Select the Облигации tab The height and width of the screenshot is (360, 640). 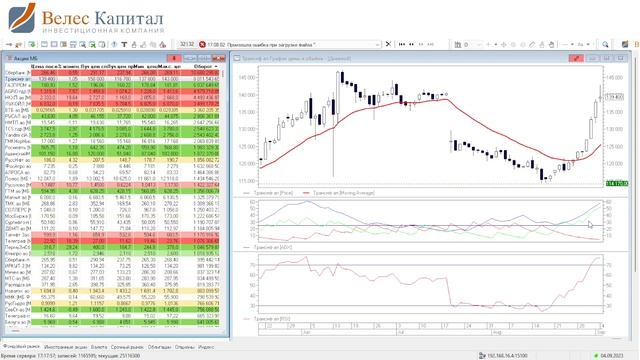(x=159, y=347)
